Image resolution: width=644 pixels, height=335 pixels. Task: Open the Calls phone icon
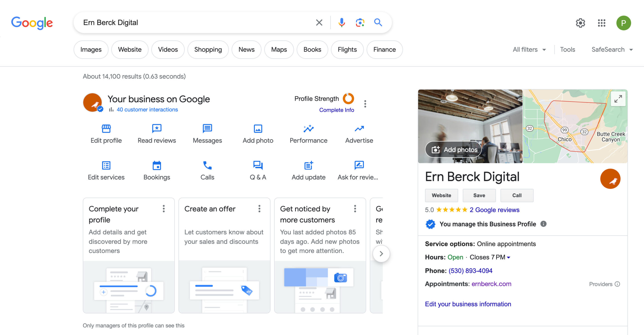coord(207,166)
